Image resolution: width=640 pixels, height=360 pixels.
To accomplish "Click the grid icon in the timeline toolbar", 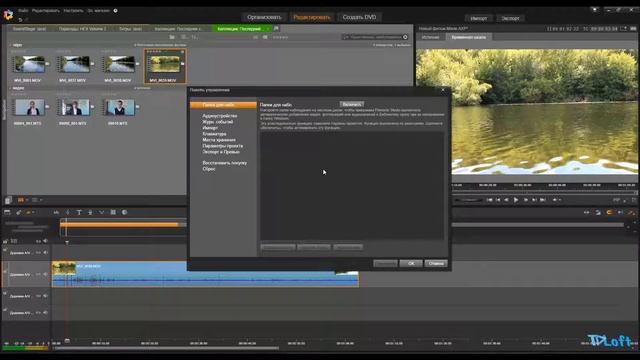I will click(113, 212).
